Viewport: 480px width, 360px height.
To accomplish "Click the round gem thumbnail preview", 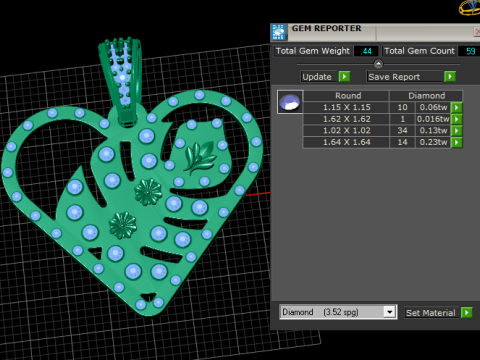I will [290, 102].
